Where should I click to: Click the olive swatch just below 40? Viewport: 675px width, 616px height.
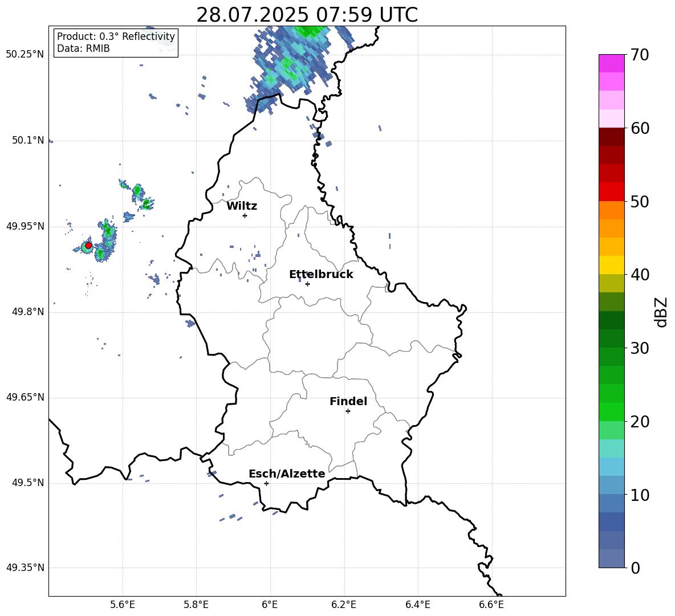click(612, 283)
